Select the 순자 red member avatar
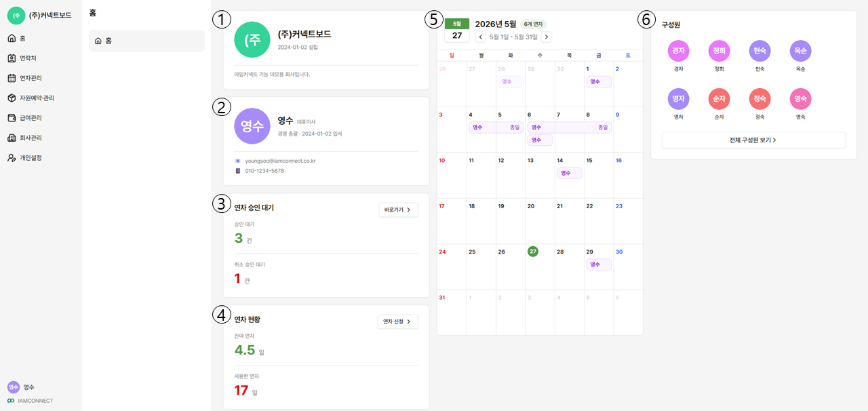Image resolution: width=868 pixels, height=411 pixels. (719, 99)
